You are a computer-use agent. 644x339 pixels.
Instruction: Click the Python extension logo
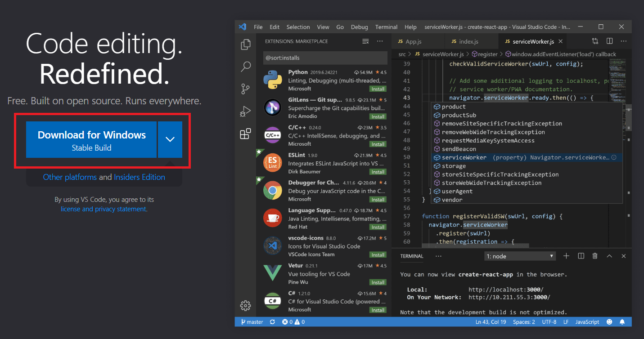pyautogui.click(x=272, y=80)
